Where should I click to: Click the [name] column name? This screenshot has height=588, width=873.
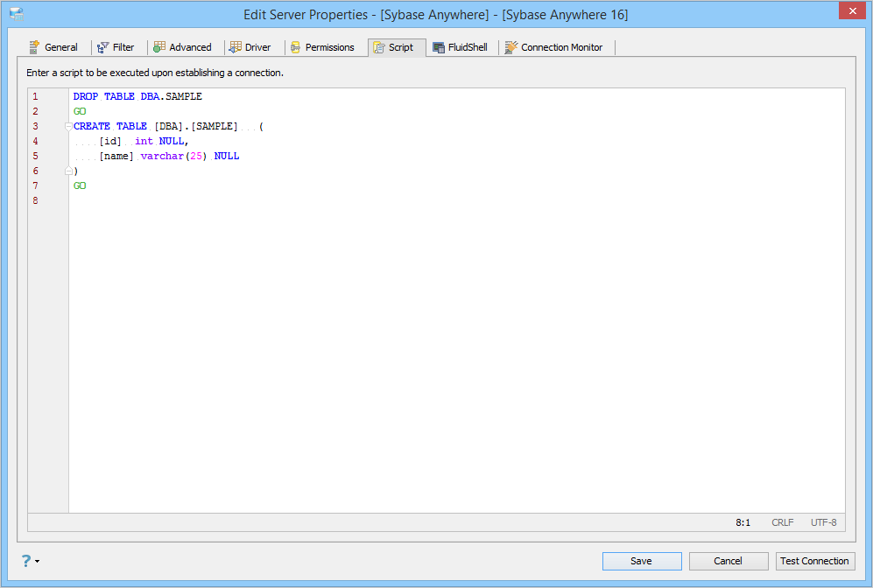[116, 157]
